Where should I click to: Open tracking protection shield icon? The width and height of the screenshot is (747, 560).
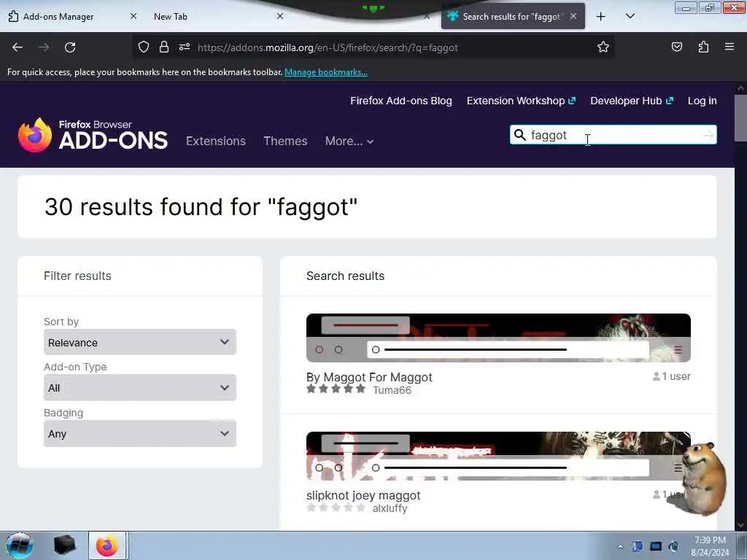(x=144, y=47)
